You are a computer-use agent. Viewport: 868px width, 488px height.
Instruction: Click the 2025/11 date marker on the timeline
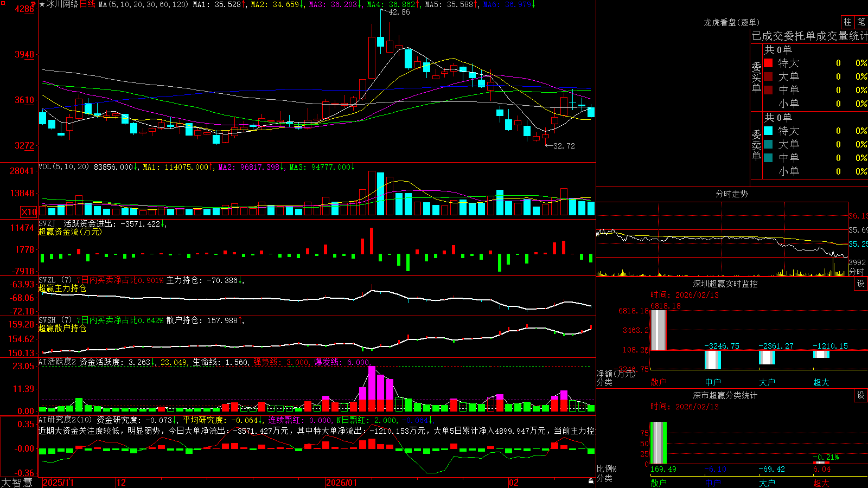point(58,483)
